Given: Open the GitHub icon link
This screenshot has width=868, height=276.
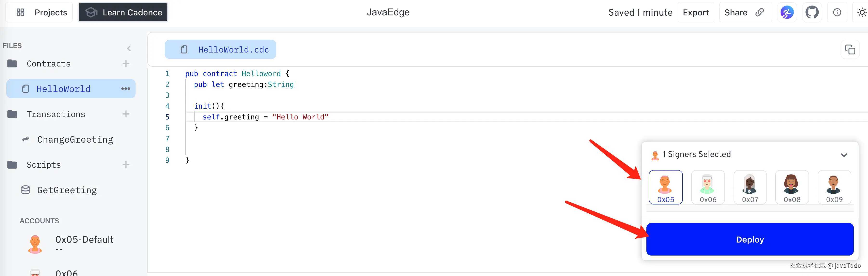Looking at the screenshot, I should 812,13.
